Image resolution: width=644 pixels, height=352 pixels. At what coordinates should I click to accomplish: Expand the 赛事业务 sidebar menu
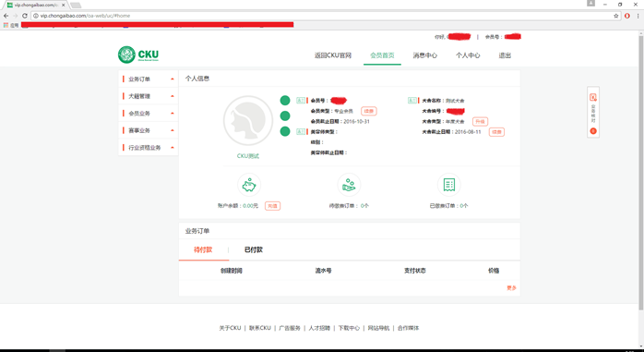pyautogui.click(x=149, y=130)
